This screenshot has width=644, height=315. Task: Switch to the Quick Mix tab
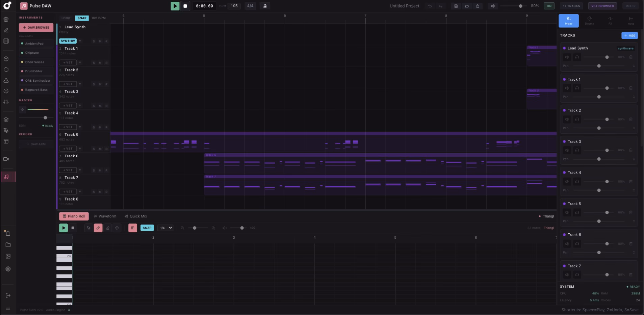click(136, 216)
